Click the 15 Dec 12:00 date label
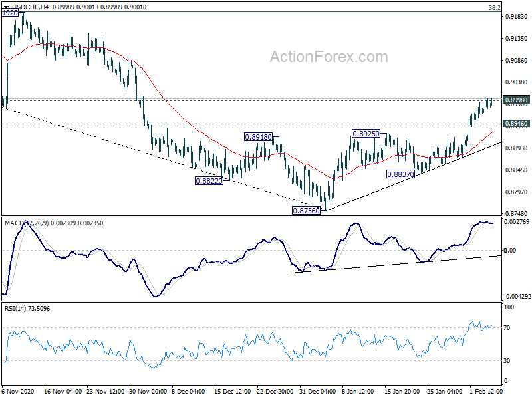The width and height of the screenshot is (532, 399). [232, 391]
